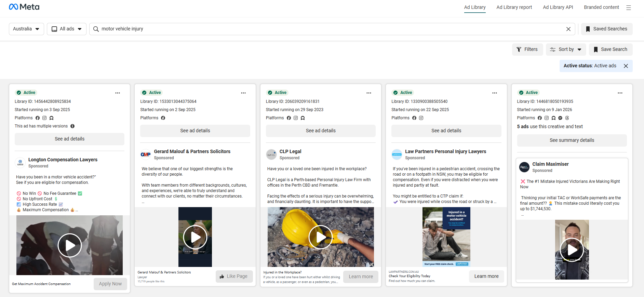
Task: Open three-dot menu on Claim Maximiser ad
Action: (620, 93)
